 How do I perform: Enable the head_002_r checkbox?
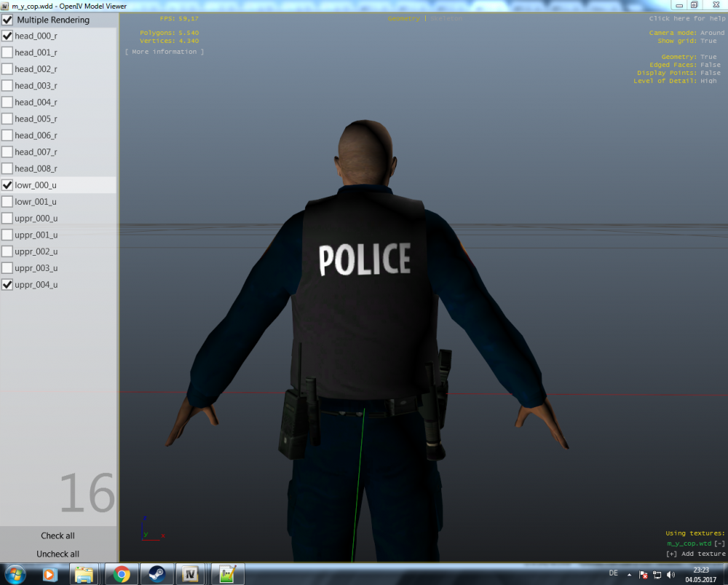7,68
